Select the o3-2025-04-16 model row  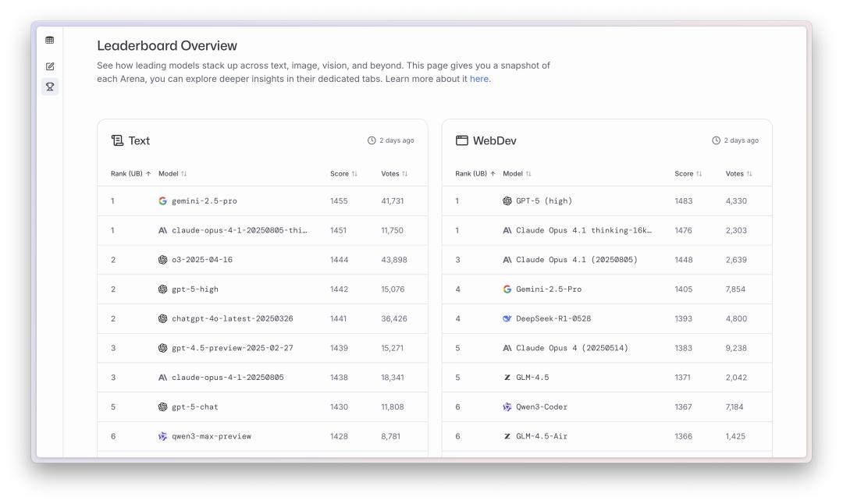click(262, 260)
